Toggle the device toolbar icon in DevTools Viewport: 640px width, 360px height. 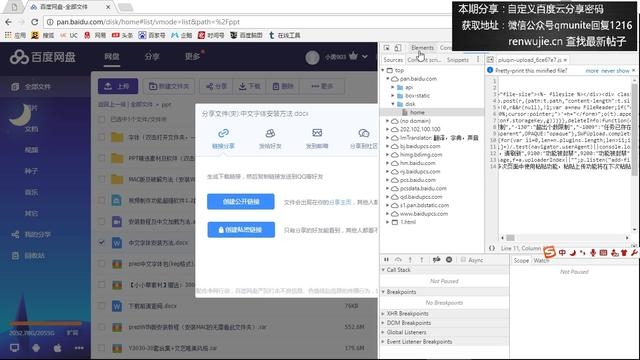click(398, 48)
